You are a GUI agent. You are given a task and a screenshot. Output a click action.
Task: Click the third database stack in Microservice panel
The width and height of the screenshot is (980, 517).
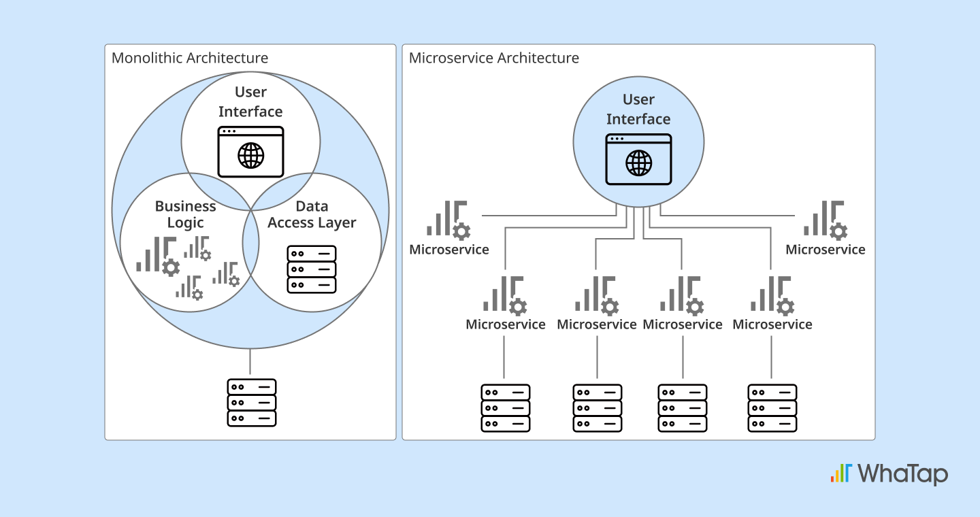[x=683, y=407]
